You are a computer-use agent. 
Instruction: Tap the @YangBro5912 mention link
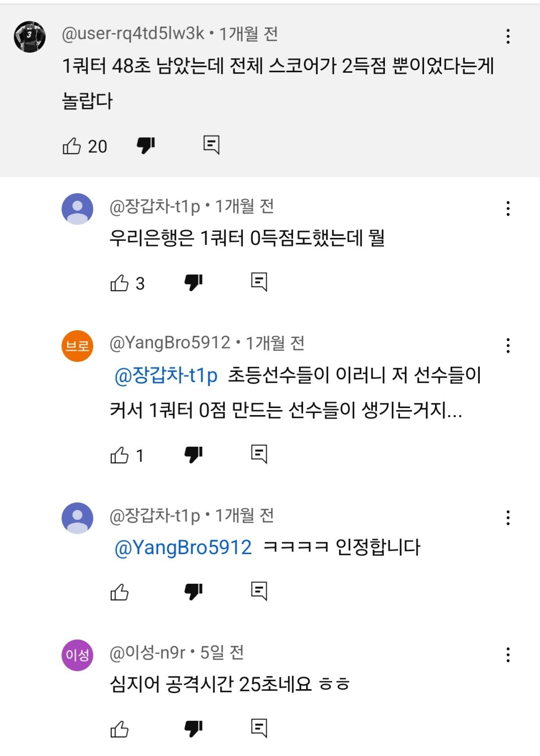point(183,547)
